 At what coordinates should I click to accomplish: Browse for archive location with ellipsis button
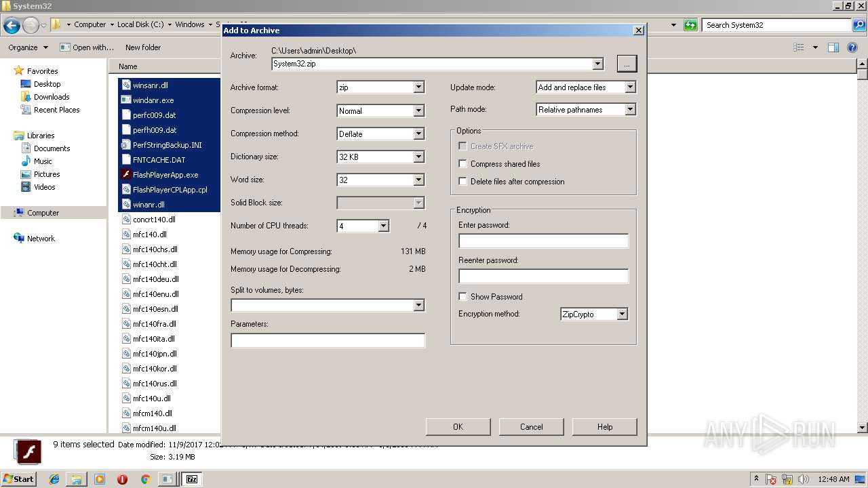(x=627, y=64)
